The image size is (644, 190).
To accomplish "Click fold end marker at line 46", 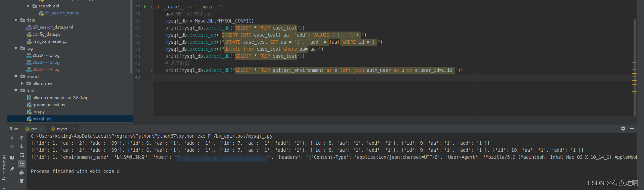I will click(153, 70).
